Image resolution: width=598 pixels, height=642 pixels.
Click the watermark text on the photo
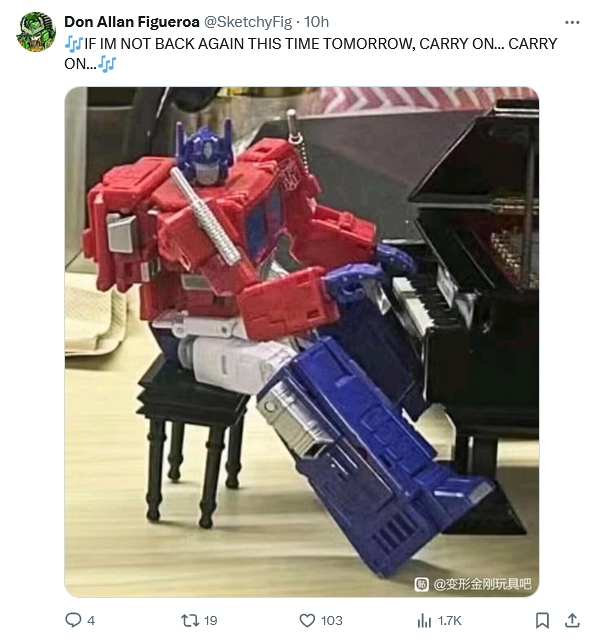482,584
